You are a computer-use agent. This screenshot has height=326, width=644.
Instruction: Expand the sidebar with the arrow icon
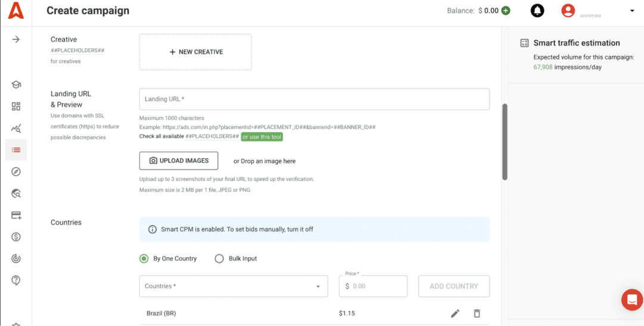point(16,39)
